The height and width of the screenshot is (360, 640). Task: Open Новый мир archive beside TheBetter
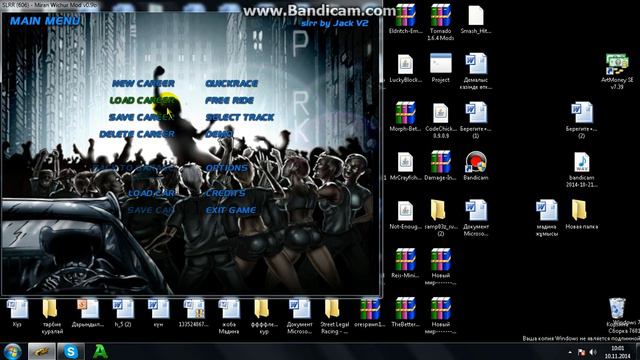point(440,309)
